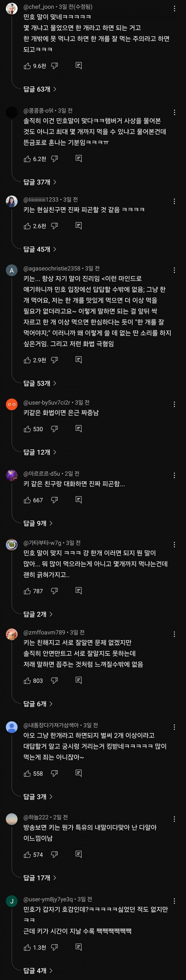Visit @zmffoavm789's channel via username link
This screenshot has width=186, height=980.
click(44, 632)
